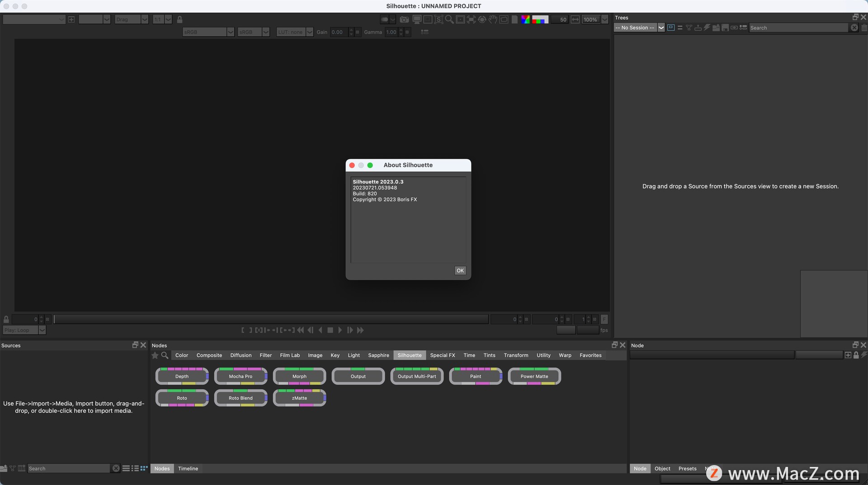This screenshot has width=868, height=485.
Task: Add the Power Matte node
Action: (x=534, y=376)
